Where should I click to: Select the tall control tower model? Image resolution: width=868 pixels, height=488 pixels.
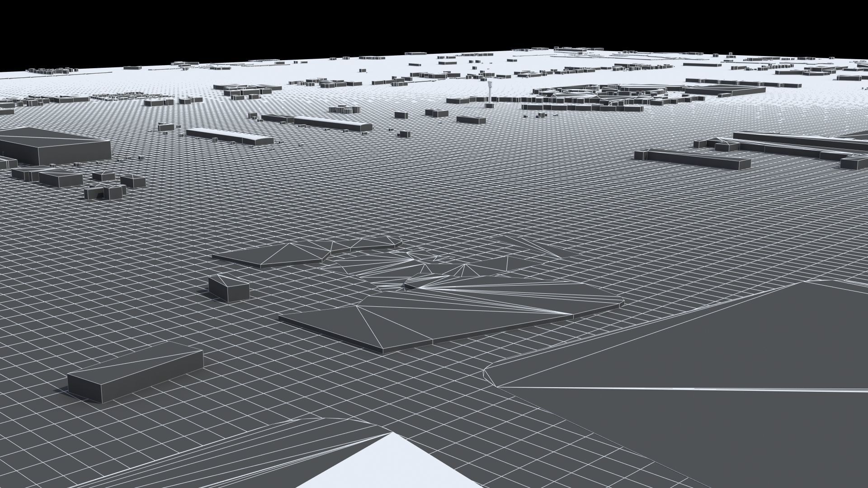(489, 94)
